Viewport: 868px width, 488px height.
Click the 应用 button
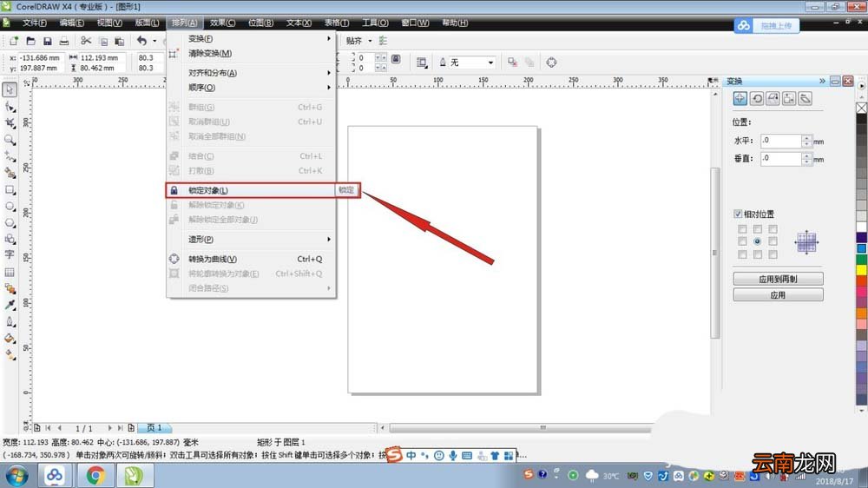(x=778, y=294)
